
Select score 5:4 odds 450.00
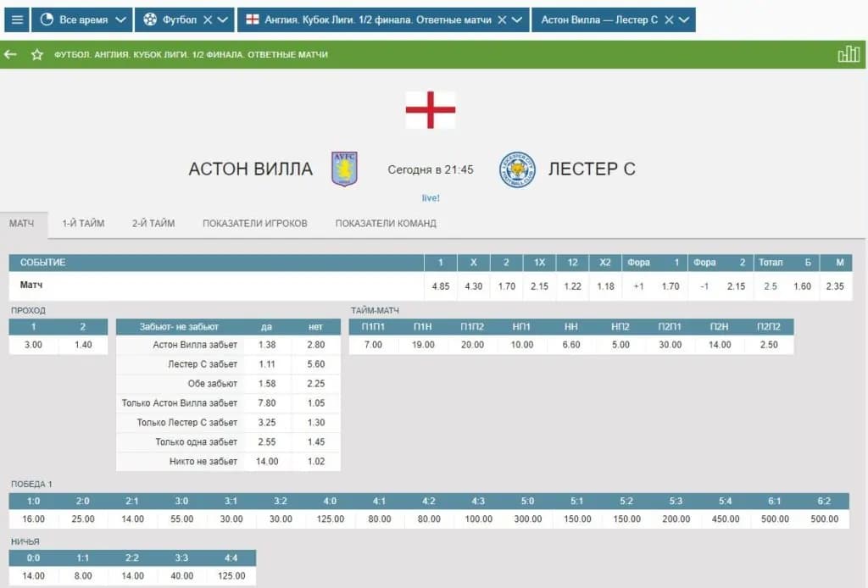click(726, 519)
